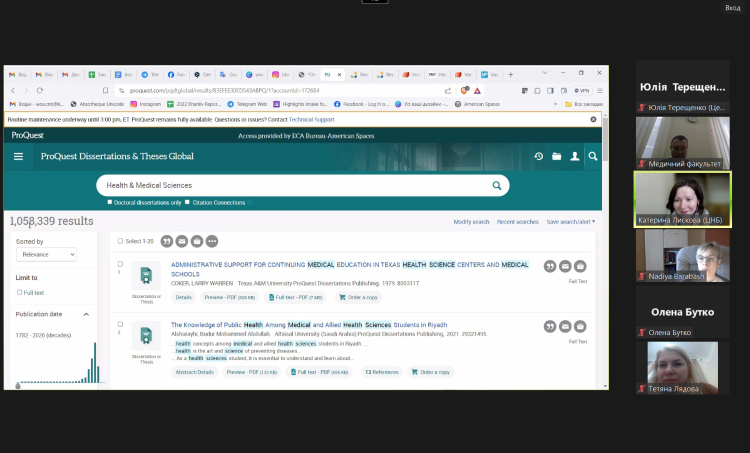Click publication date range slider handle

click(18, 386)
